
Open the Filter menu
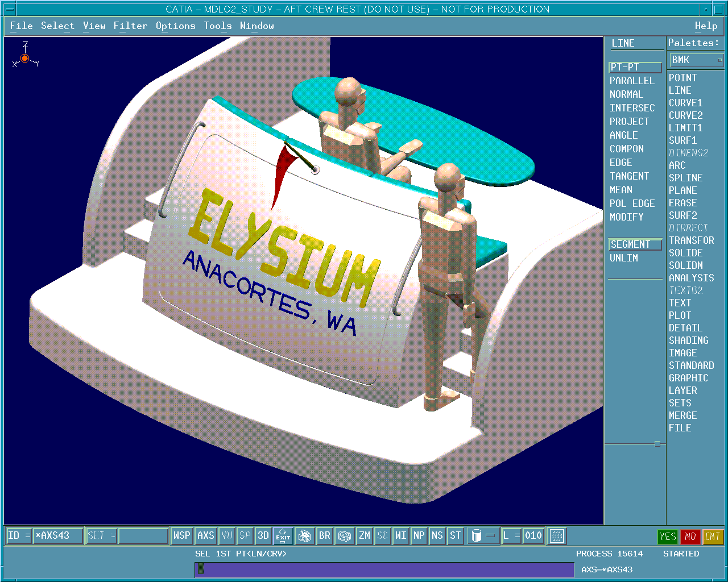[x=130, y=26]
